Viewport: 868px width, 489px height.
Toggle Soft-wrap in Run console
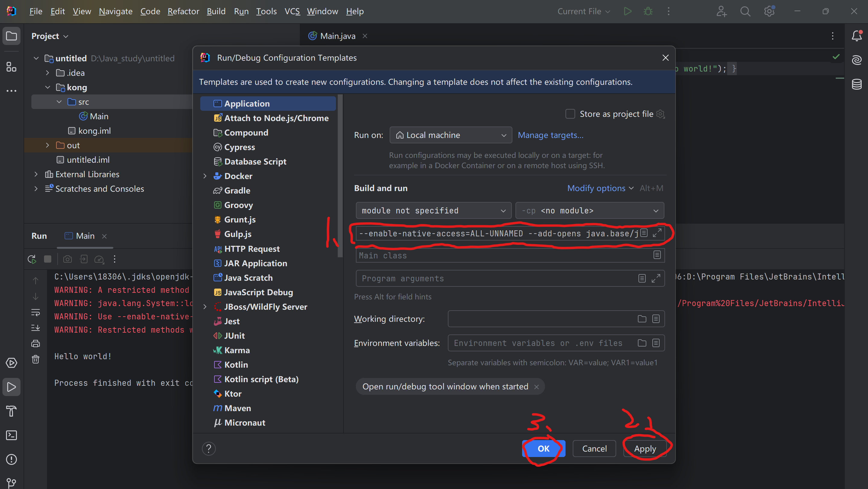click(35, 312)
